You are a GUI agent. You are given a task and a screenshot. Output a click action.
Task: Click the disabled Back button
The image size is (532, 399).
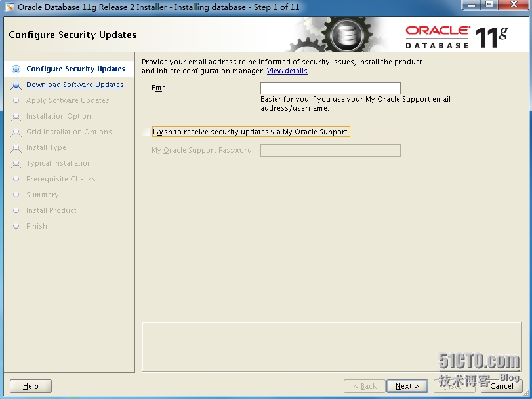pyautogui.click(x=365, y=386)
